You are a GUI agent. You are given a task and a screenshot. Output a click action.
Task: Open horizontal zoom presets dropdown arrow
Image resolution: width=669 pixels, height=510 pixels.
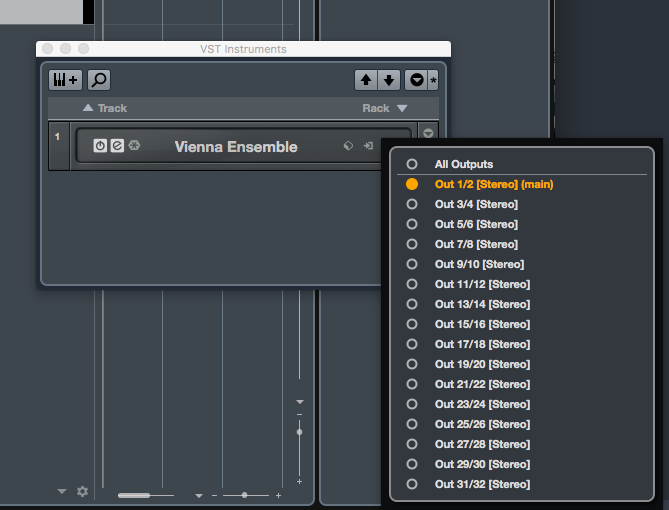tap(199, 496)
